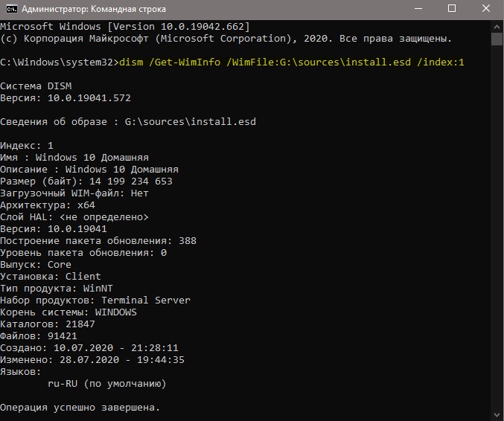Click the vertical scrollbar thumb

497,39
